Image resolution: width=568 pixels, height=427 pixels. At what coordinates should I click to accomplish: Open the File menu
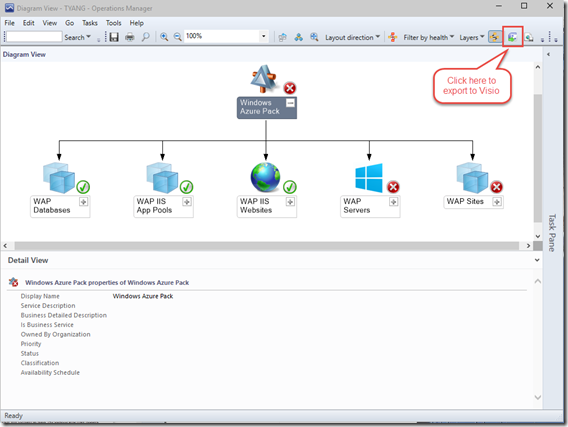[9, 23]
